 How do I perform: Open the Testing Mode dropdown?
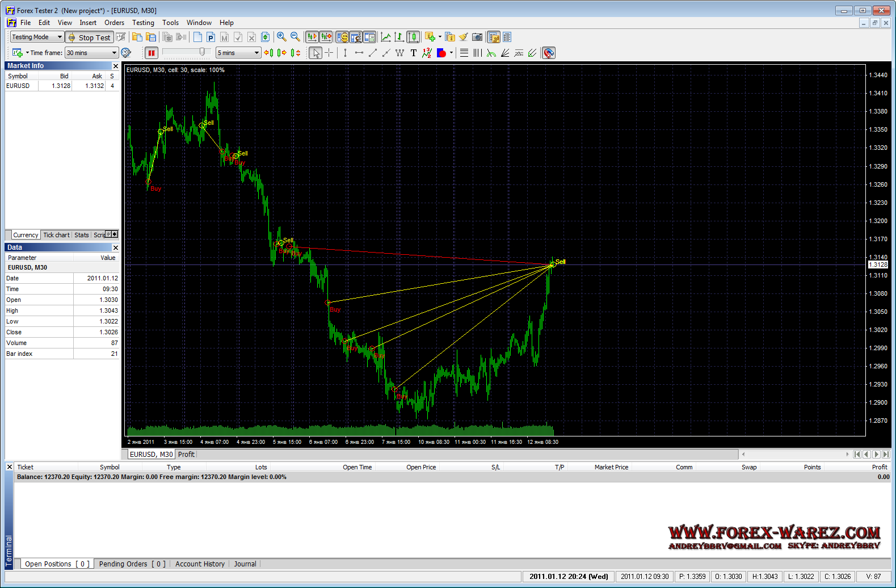[x=37, y=37]
